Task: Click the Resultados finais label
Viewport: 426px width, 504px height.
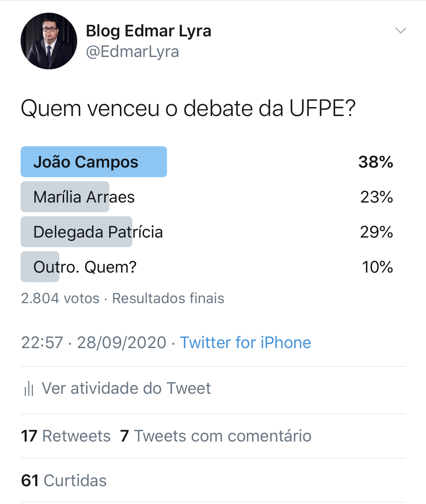Action: point(168,298)
